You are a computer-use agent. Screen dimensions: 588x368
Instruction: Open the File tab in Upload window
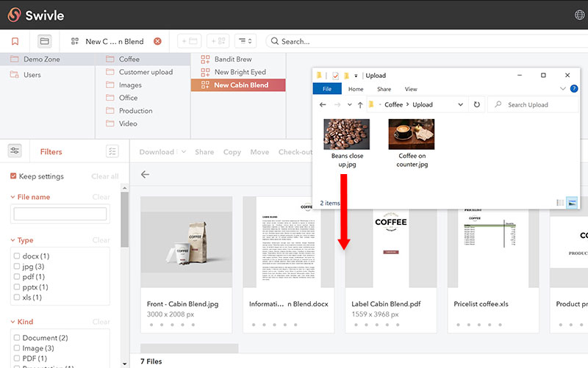tap(327, 89)
